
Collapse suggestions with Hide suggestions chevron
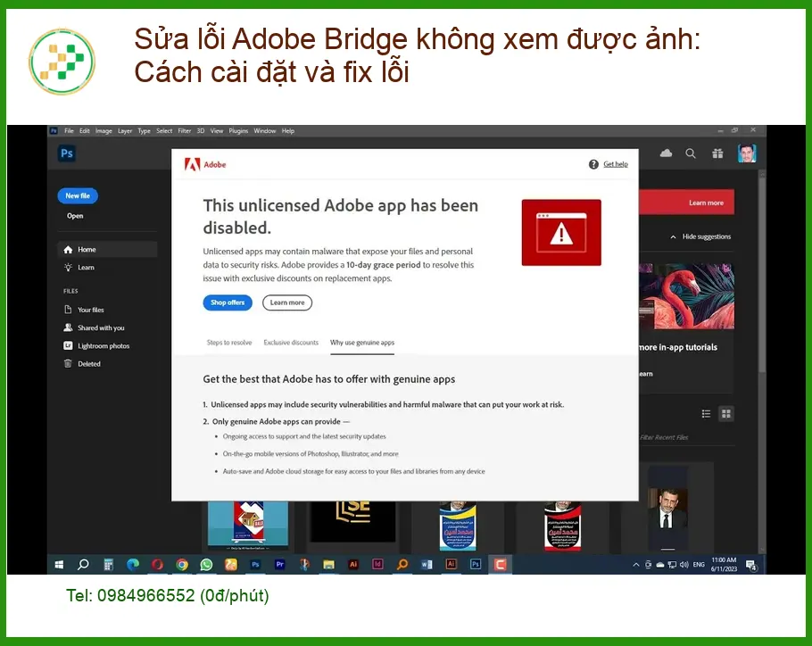click(x=673, y=237)
